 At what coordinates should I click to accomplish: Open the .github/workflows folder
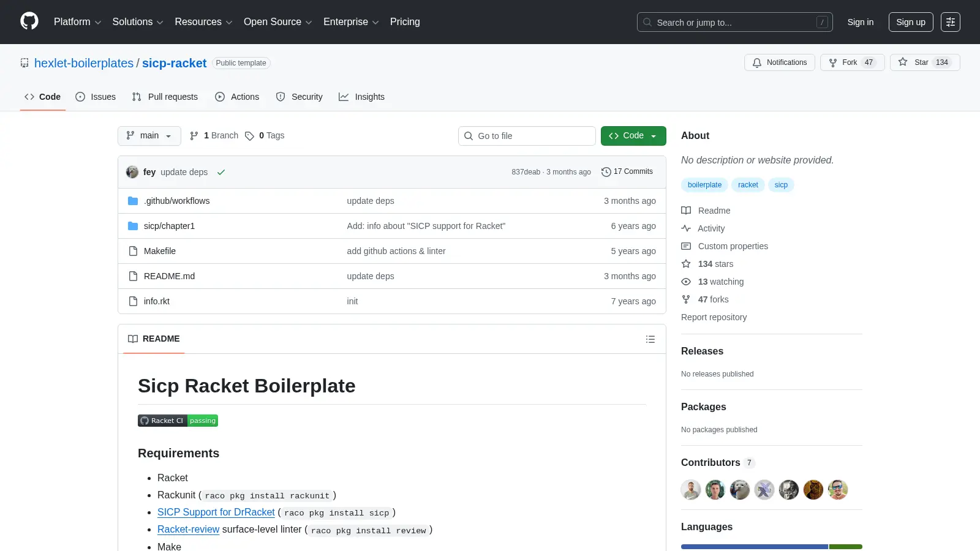177,201
